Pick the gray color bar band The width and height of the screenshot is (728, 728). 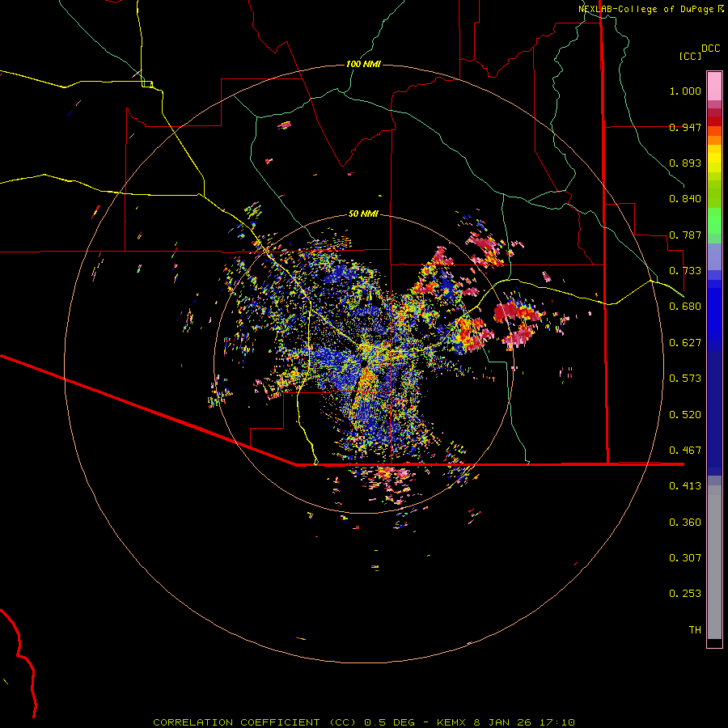click(714, 562)
